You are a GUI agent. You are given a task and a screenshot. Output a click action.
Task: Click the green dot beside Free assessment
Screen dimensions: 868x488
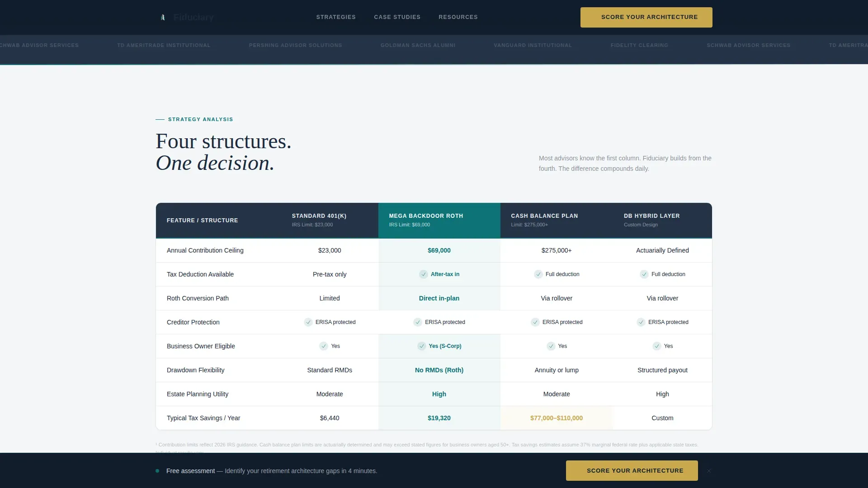(157, 471)
